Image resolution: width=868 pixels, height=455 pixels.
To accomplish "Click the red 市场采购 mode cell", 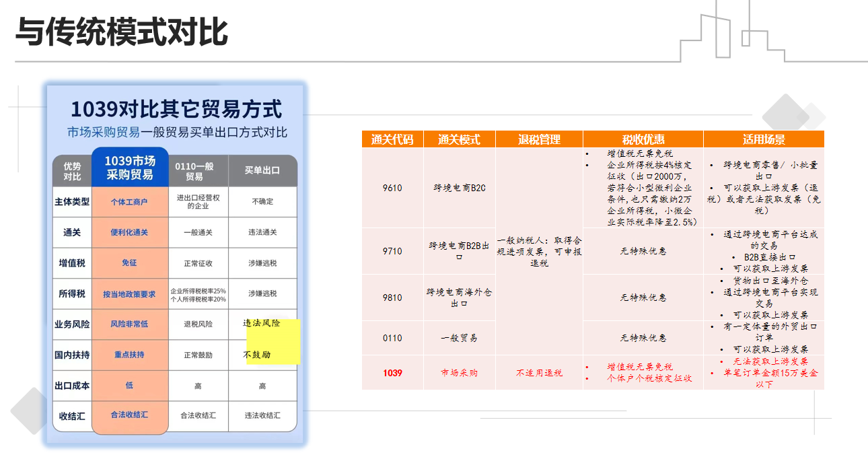I will [x=459, y=372].
